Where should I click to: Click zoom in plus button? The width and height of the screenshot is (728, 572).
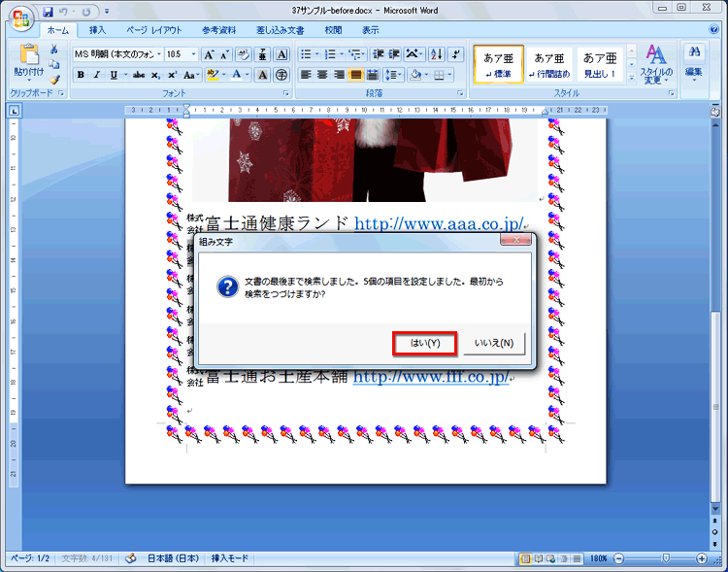point(702,558)
